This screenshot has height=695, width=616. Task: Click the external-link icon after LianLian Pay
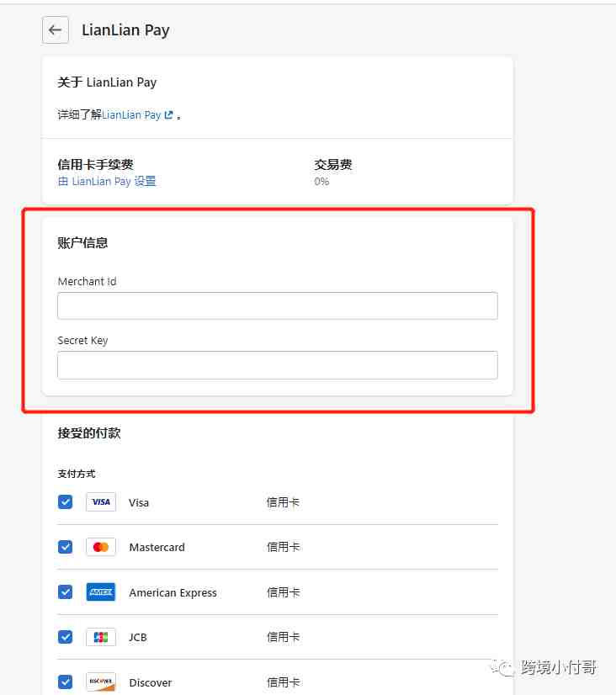point(168,114)
